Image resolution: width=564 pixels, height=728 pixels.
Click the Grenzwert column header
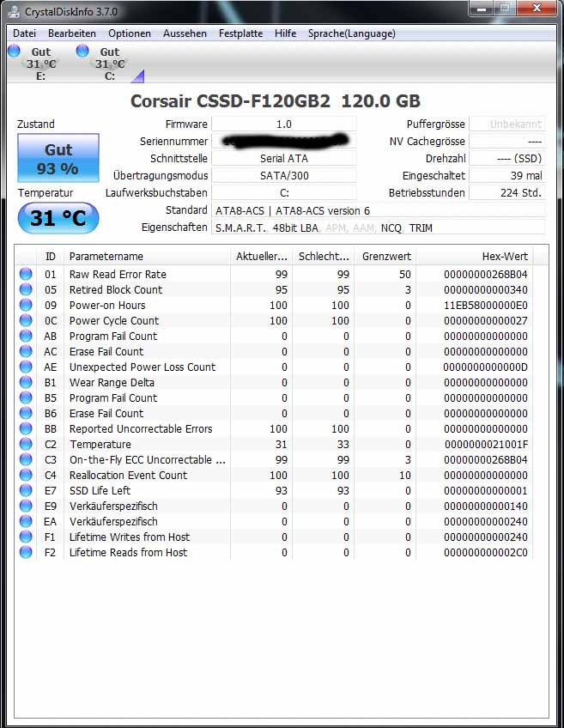(385, 257)
